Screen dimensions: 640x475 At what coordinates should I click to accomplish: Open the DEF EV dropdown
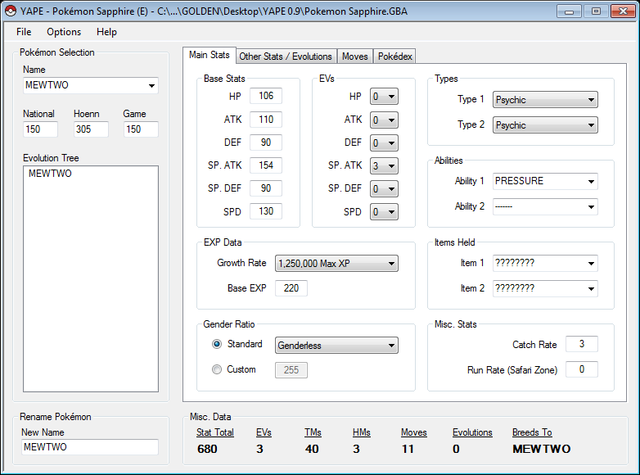(x=384, y=143)
